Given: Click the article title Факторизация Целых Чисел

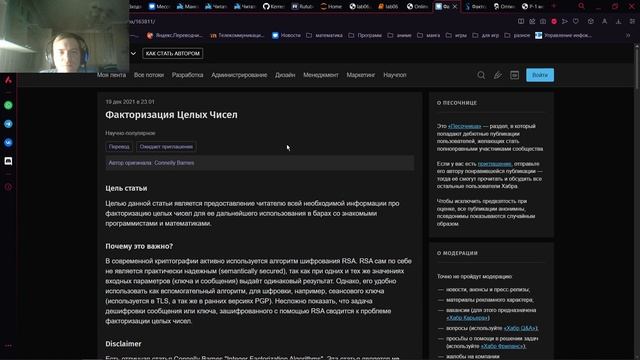Looking at the screenshot, I should (x=171, y=115).
